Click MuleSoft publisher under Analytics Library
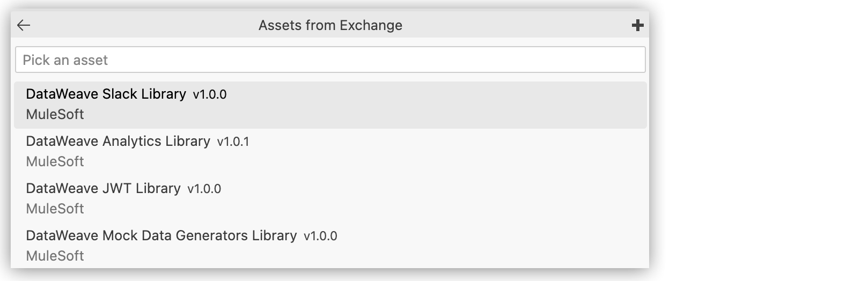The width and height of the screenshot is (868, 281). pyautogui.click(x=55, y=161)
